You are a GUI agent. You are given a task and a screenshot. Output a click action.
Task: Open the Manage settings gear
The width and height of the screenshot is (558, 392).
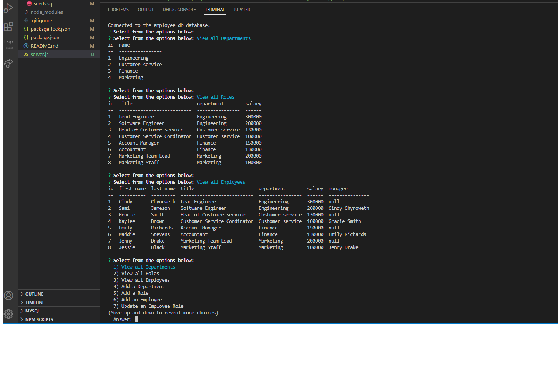(8, 314)
